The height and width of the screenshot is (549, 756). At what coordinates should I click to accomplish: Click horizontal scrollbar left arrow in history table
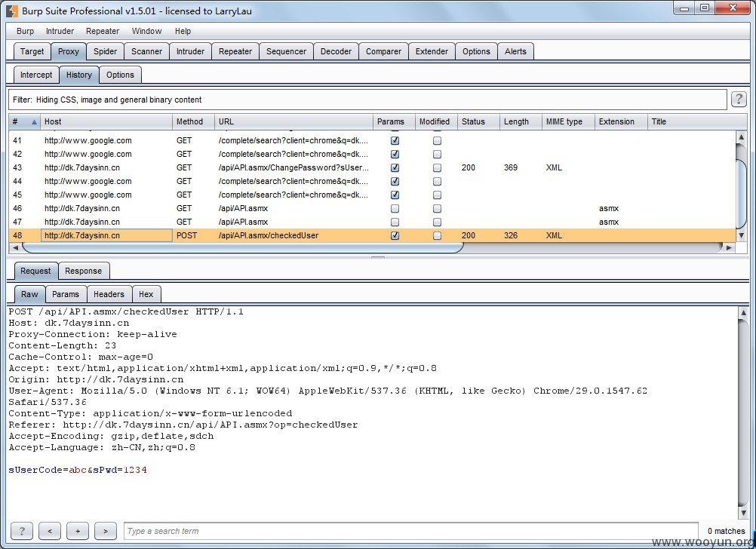tap(15, 247)
